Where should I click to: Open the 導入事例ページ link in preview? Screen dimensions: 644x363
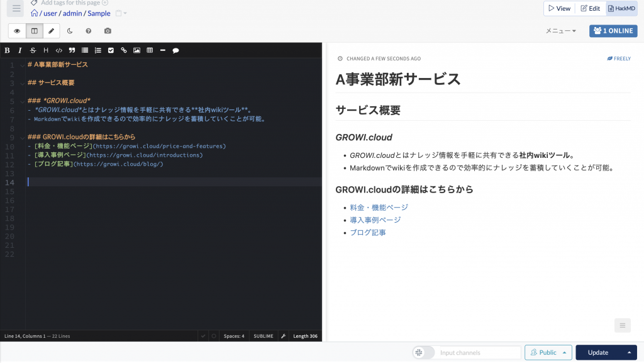(375, 220)
